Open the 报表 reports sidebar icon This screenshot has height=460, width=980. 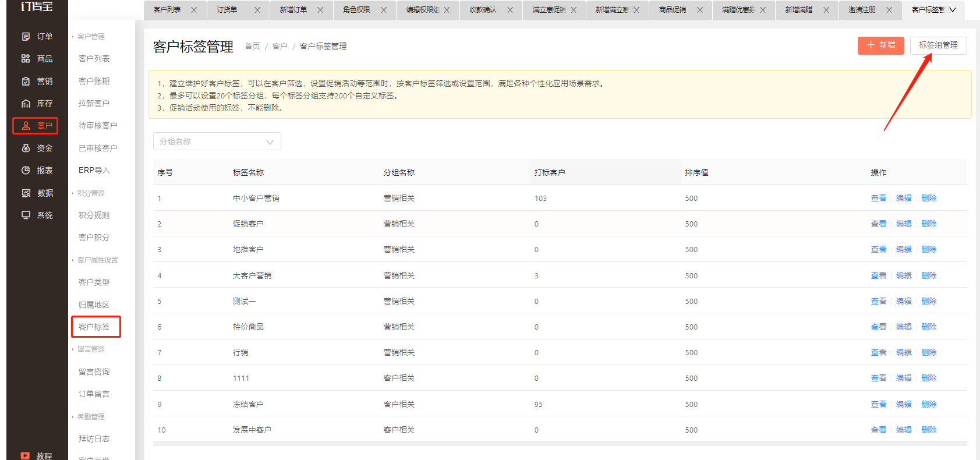(26, 171)
